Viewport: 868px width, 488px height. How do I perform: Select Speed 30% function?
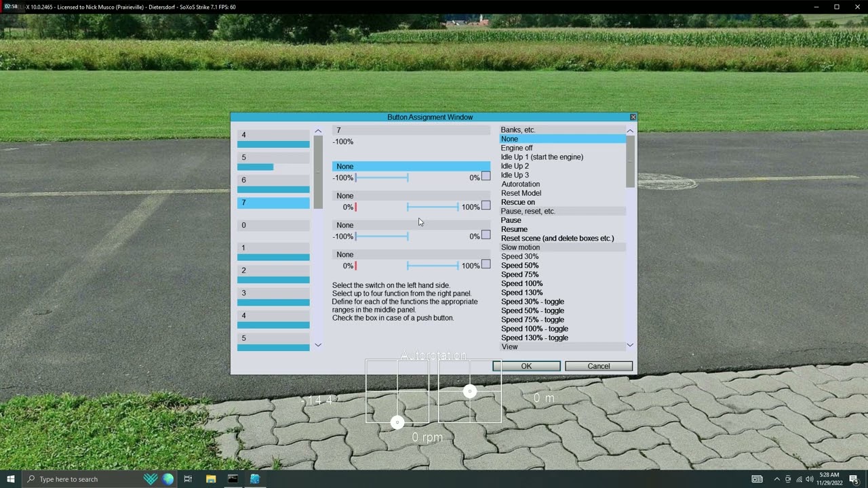pyautogui.click(x=519, y=256)
